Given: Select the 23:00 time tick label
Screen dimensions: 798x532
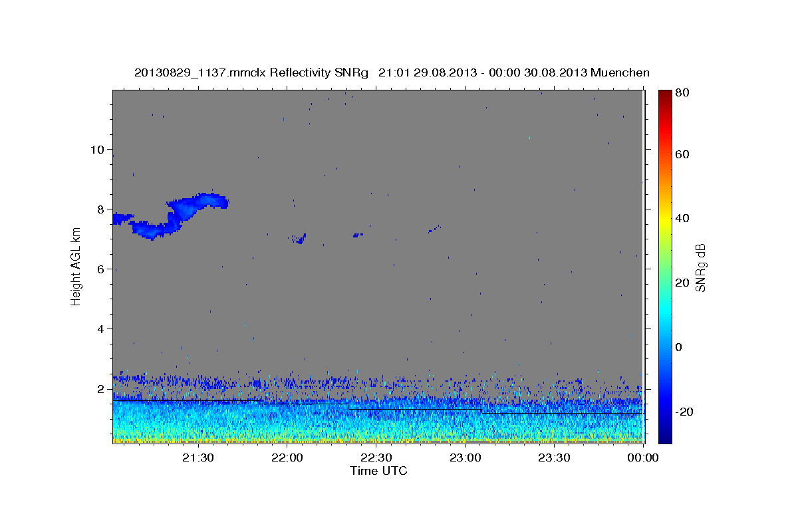Looking at the screenshot, I should click(465, 458).
